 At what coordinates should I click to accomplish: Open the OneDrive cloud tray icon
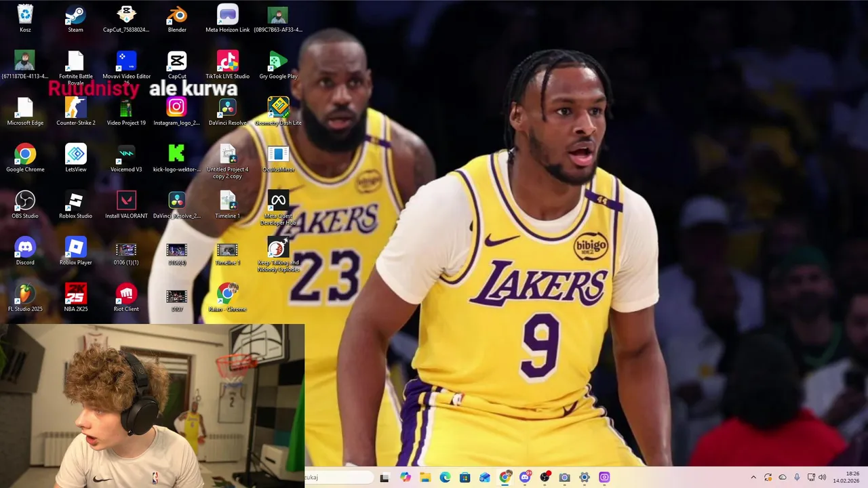pos(783,477)
